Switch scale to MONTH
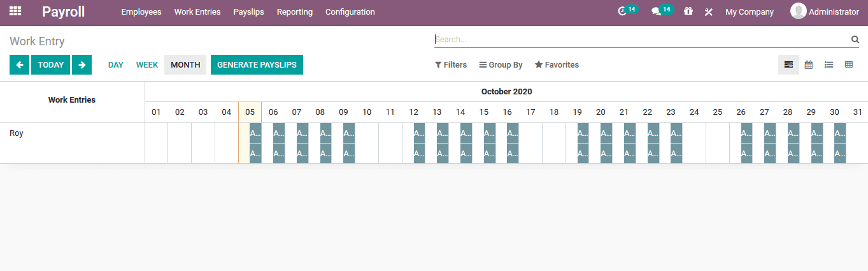 click(185, 65)
